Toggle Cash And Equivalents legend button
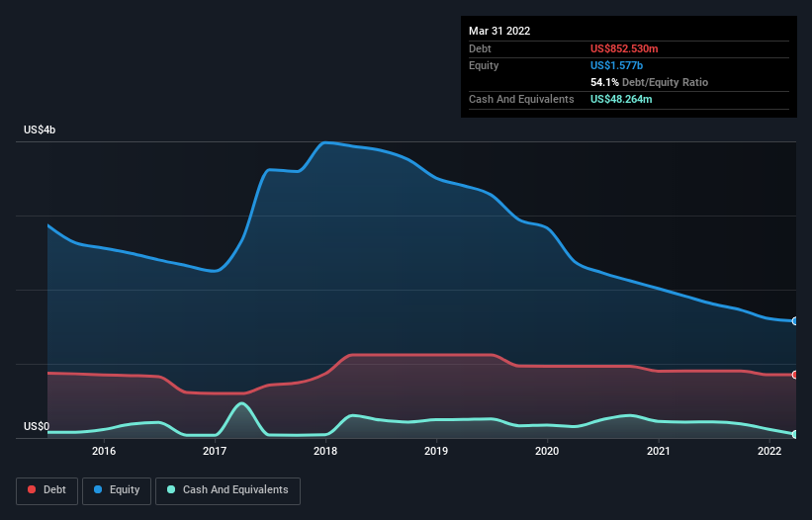The height and width of the screenshot is (520, 812). 227,490
